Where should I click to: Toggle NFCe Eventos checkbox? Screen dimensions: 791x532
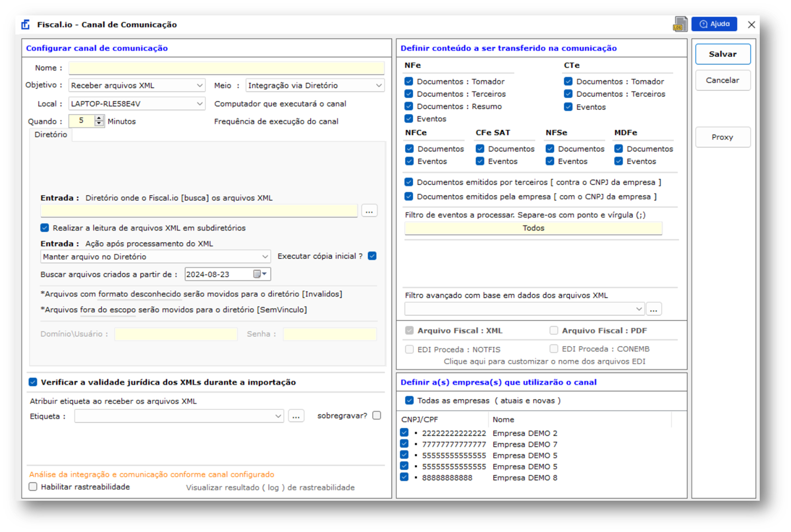point(409,161)
